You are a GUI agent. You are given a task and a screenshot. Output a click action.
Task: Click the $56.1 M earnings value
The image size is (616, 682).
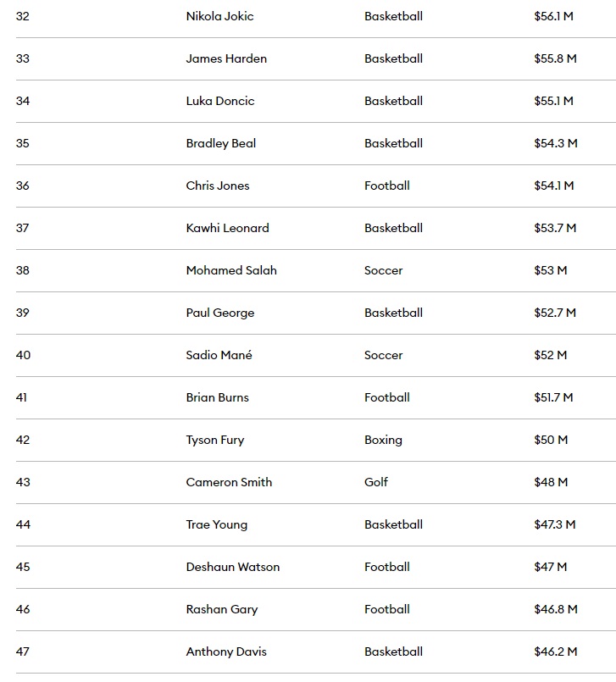[x=553, y=16]
